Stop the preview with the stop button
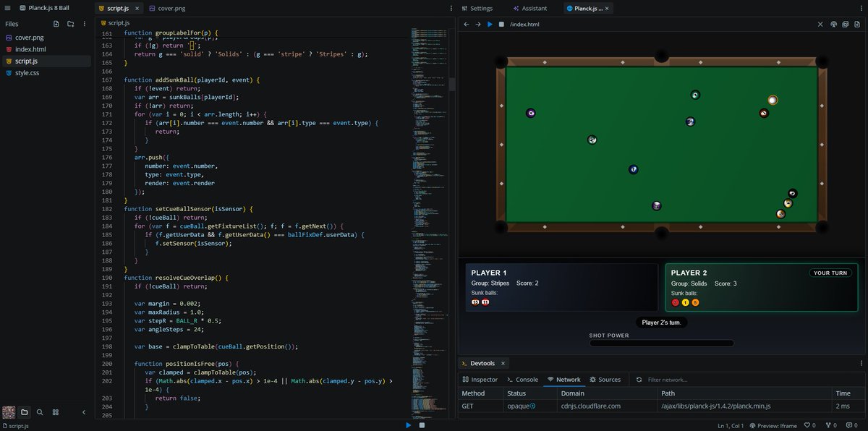 tap(501, 24)
